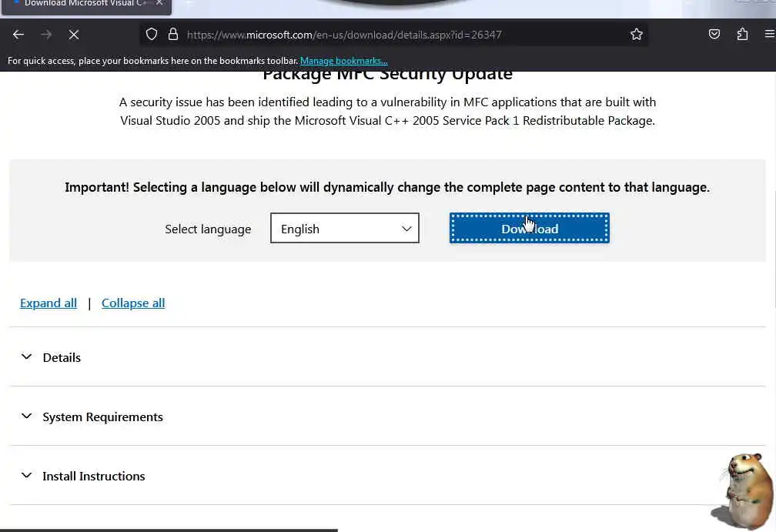
Task: Click Collapse all link
Action: pos(133,303)
